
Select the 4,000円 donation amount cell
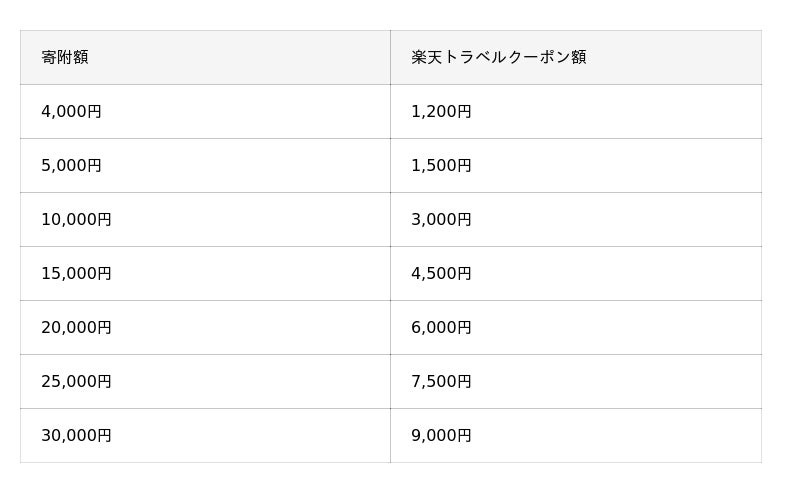pyautogui.click(x=71, y=112)
